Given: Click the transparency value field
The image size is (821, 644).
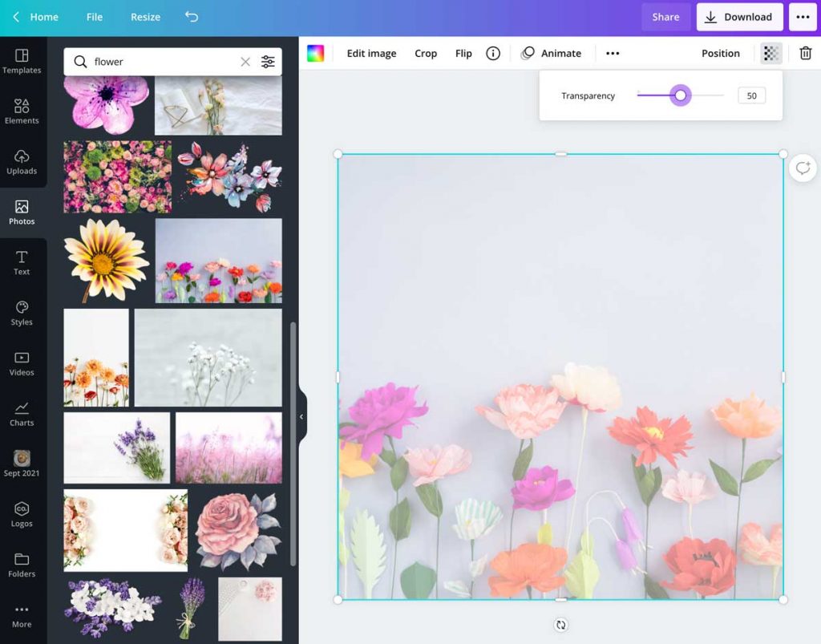Looking at the screenshot, I should [x=751, y=95].
